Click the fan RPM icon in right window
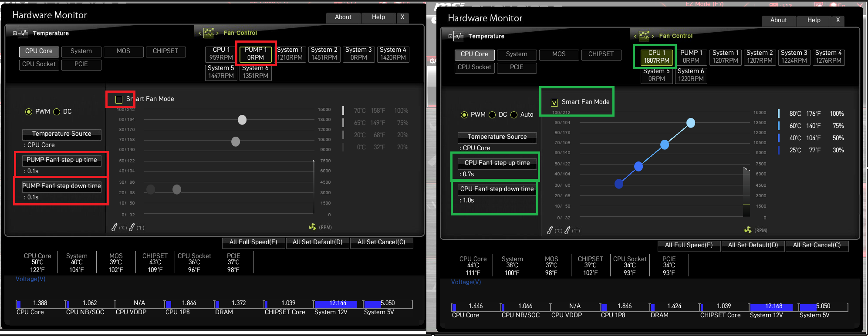 click(748, 230)
